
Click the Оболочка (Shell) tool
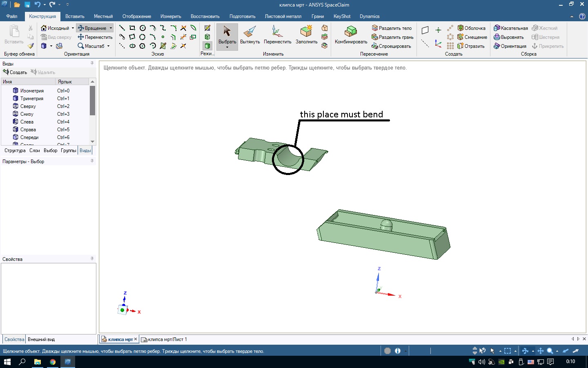click(x=472, y=28)
